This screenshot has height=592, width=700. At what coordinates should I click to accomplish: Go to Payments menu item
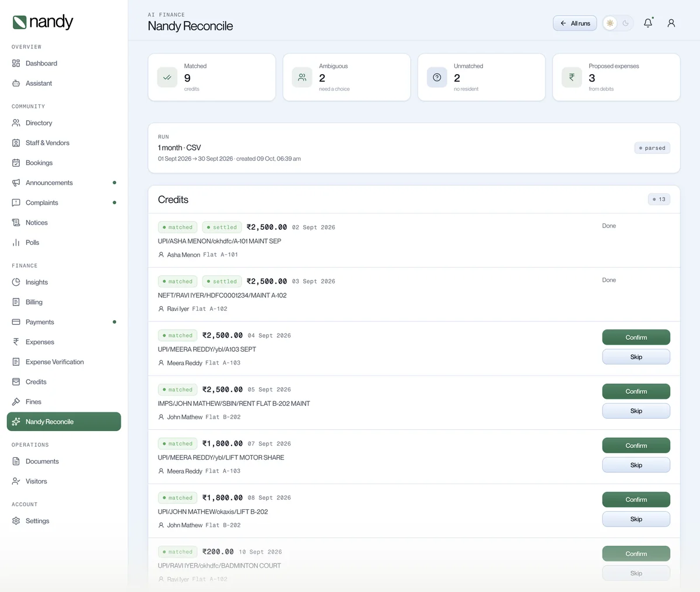tap(64, 322)
